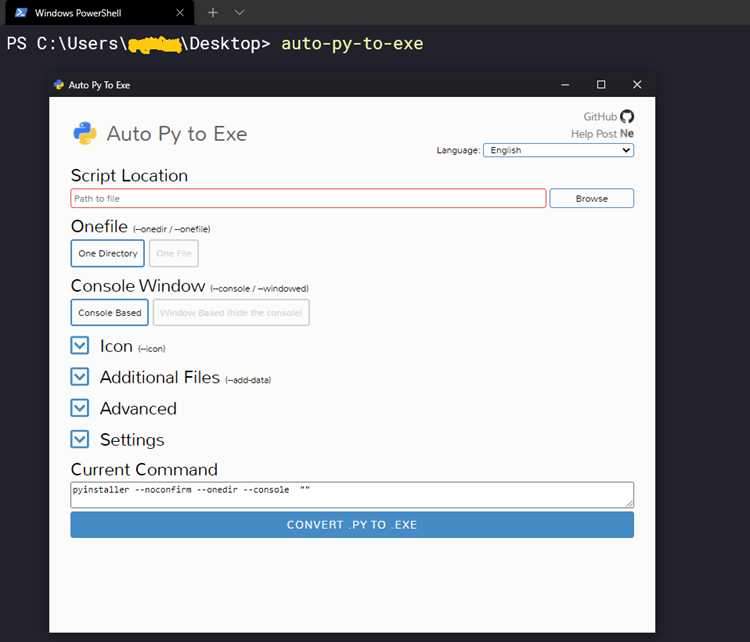Expand the Advanced section chevron
Screen dimensions: 750x642
79,408
